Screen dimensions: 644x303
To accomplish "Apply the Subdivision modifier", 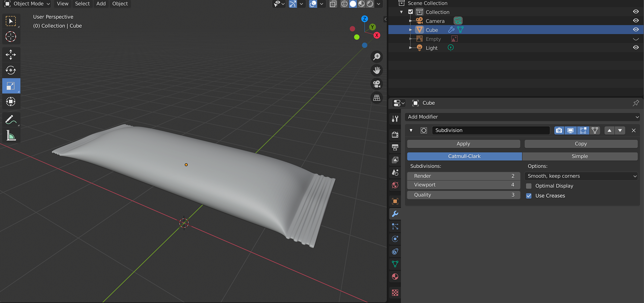I will point(464,144).
